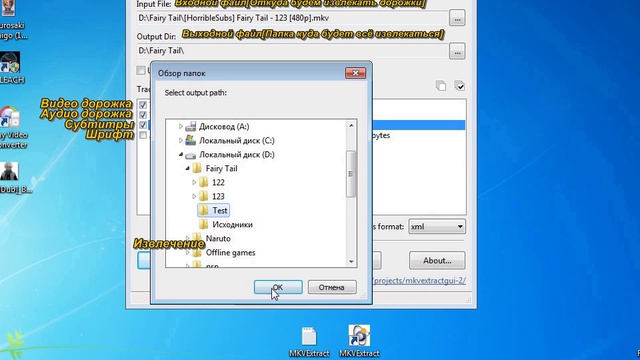
Task: Open the About... dialog button
Action: coord(437,260)
